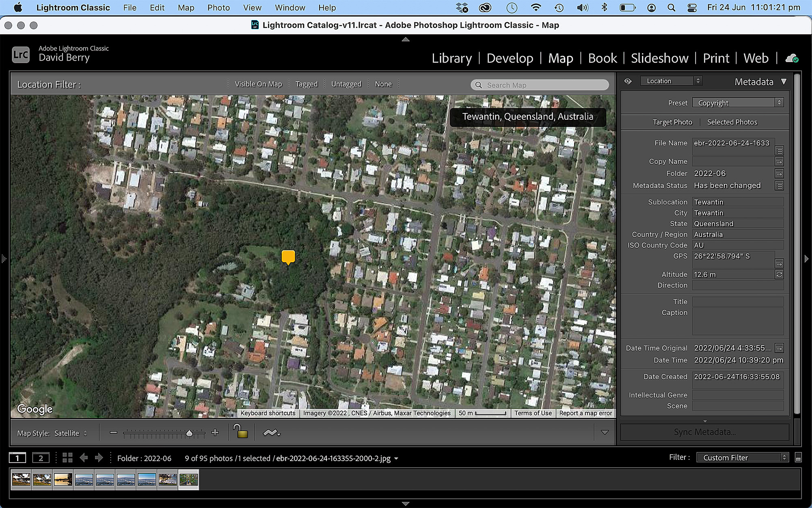
Task: Open the Copyright preset dropdown
Action: click(738, 103)
